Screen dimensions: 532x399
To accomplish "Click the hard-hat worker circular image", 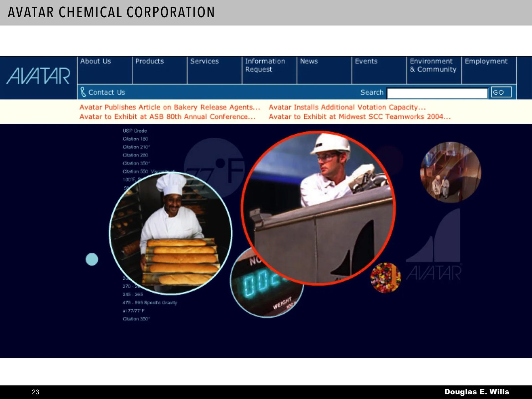I will [x=318, y=208].
